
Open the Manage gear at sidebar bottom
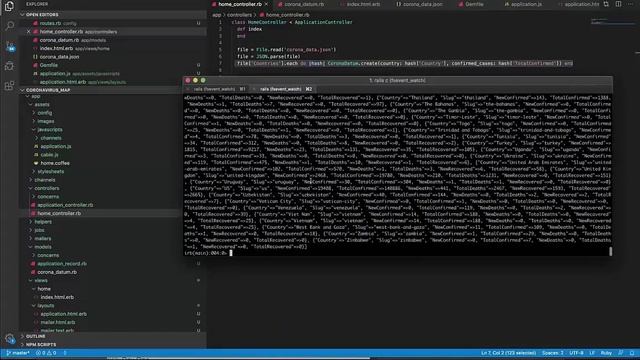coord(10,338)
